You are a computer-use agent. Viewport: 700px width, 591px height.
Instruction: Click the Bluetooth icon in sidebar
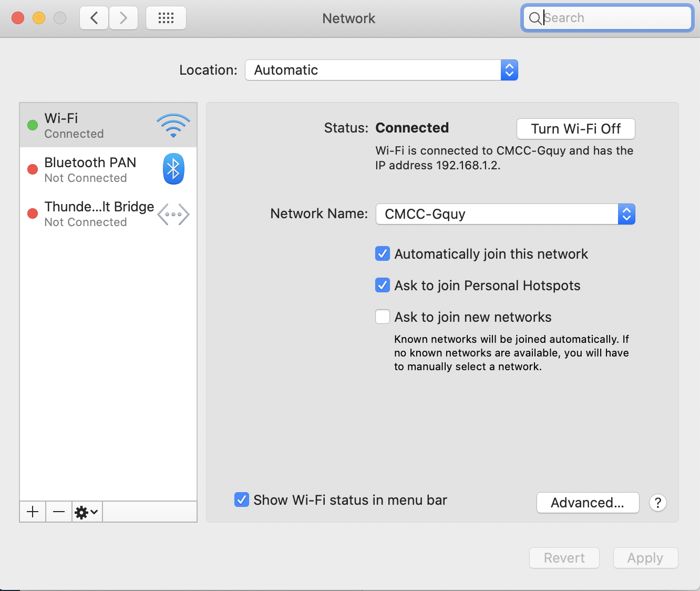[173, 169]
